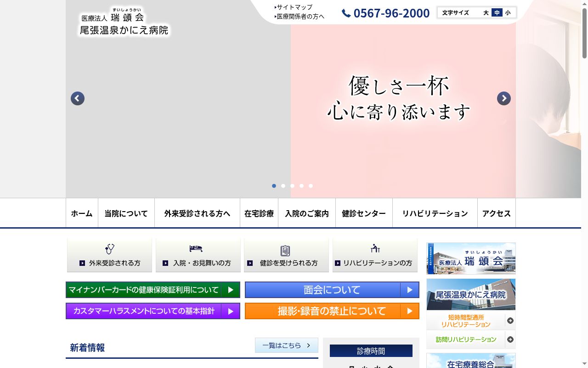Image resolution: width=588 pixels, height=368 pixels.
Task: Open the 当院について menu item
Action: [x=126, y=213]
